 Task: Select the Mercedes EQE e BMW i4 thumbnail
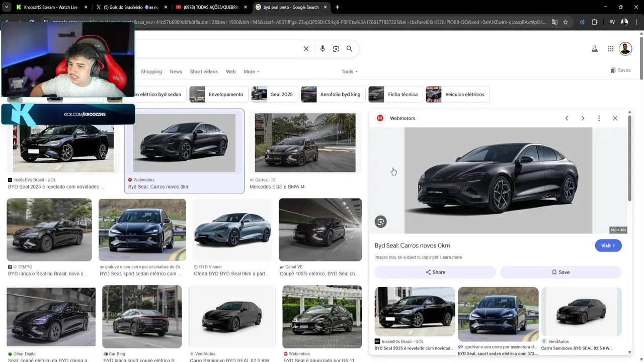[305, 143]
